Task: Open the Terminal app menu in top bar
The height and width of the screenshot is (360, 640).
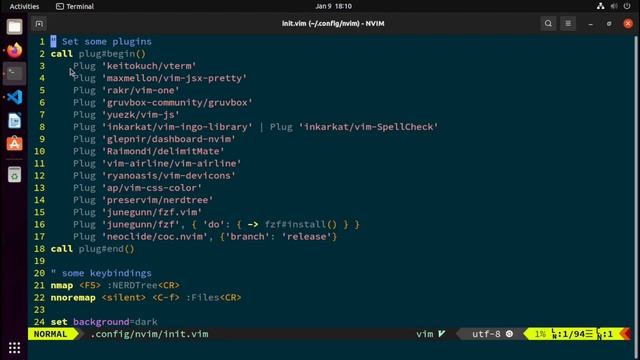Action: [x=75, y=6]
